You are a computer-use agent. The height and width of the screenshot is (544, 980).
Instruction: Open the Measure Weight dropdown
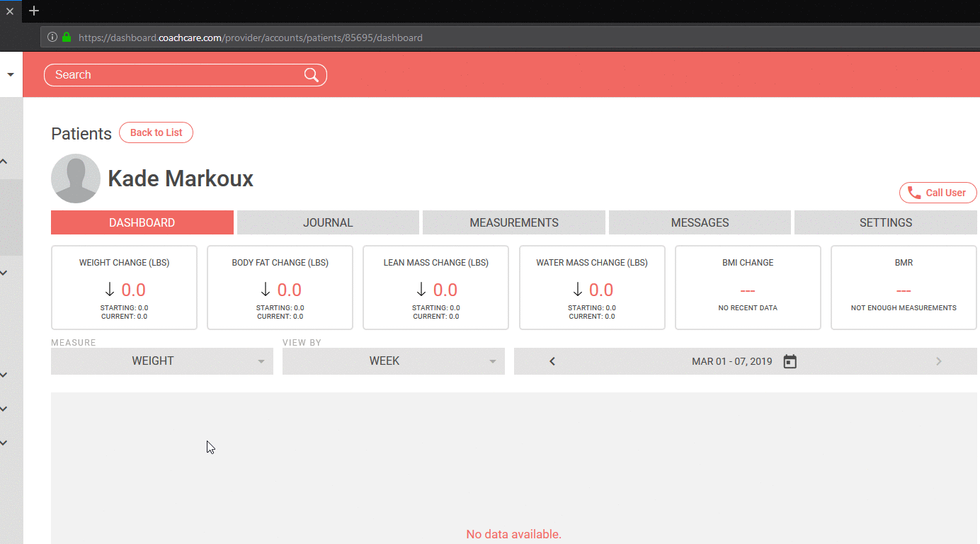161,361
